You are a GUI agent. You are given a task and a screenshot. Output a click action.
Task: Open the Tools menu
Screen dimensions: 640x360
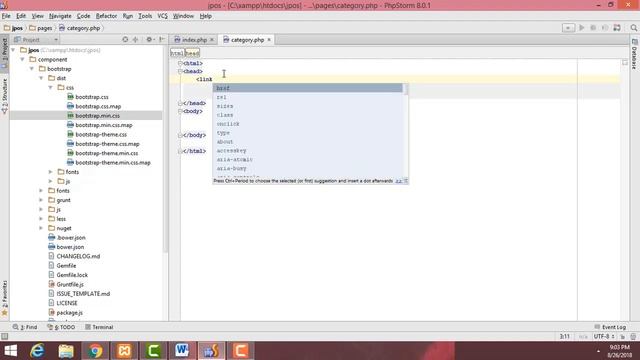pos(145,16)
